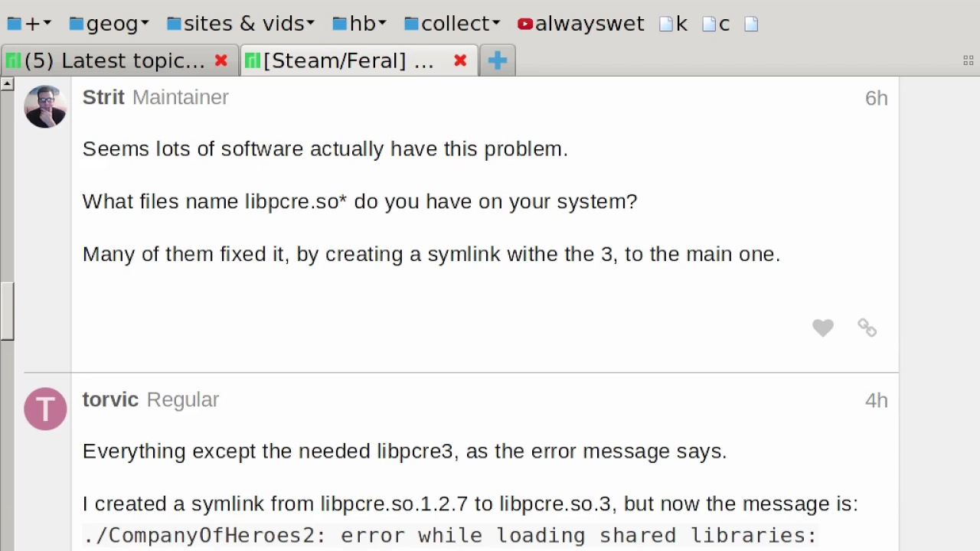View Strit's profile avatar
Viewport: 980px width, 551px height.
coord(45,106)
